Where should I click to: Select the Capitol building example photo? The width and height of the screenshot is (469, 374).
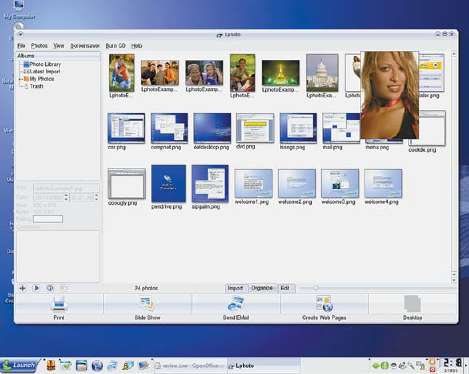322,73
